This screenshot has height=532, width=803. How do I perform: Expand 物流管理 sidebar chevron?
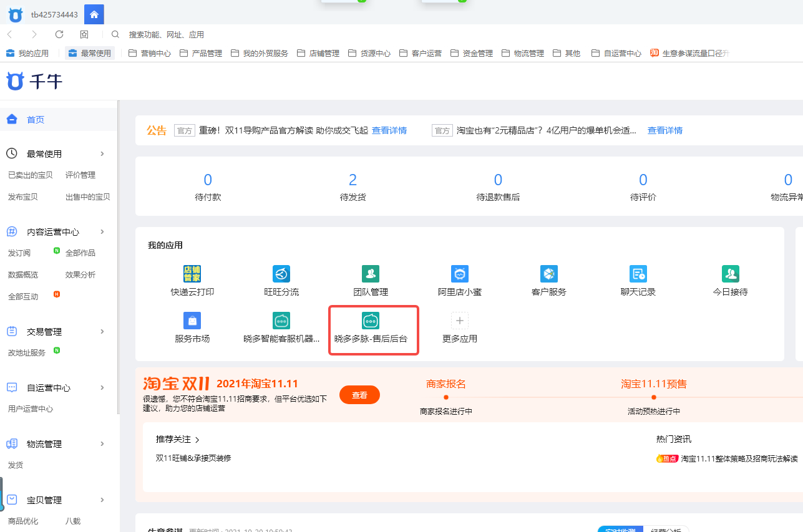click(102, 444)
